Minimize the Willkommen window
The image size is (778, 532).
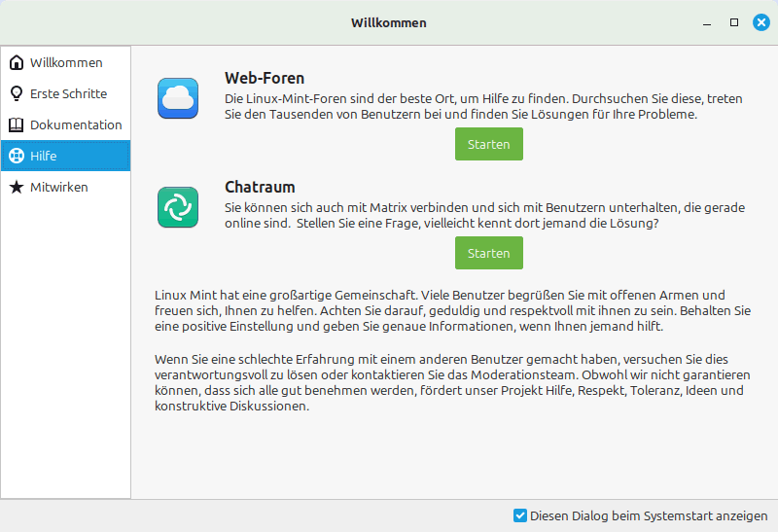pos(707,22)
